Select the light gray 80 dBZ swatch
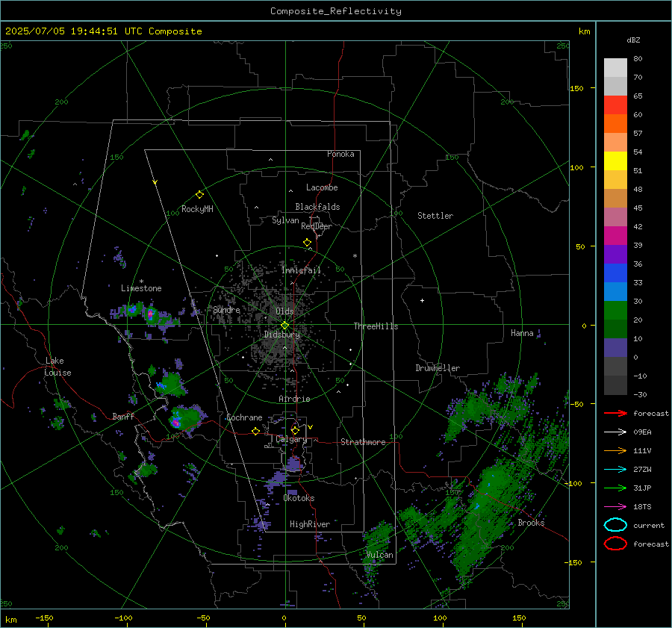The height and width of the screenshot is (628, 672). click(x=615, y=67)
